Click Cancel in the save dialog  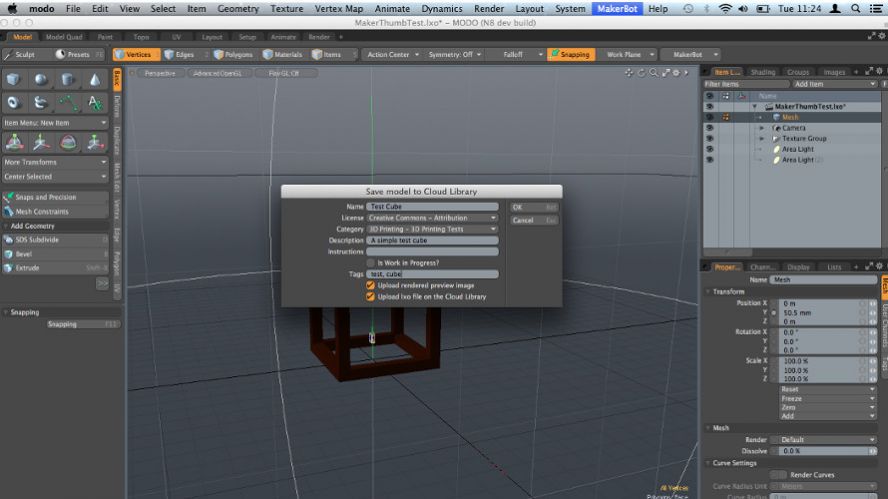(x=533, y=220)
